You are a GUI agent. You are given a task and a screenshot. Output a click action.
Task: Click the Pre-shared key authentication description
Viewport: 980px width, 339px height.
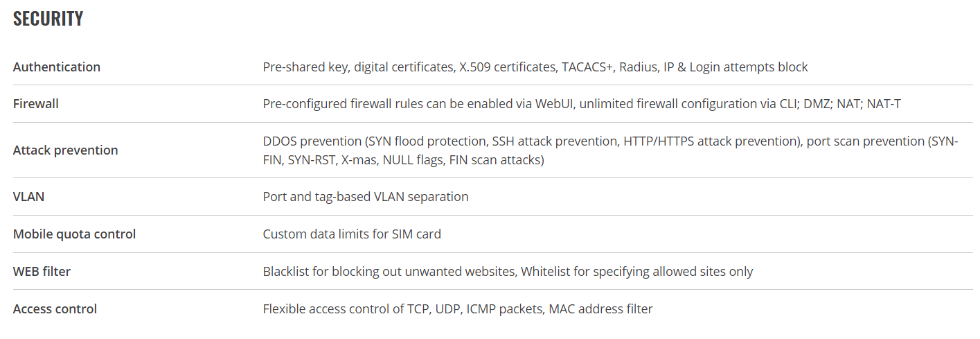pos(535,67)
